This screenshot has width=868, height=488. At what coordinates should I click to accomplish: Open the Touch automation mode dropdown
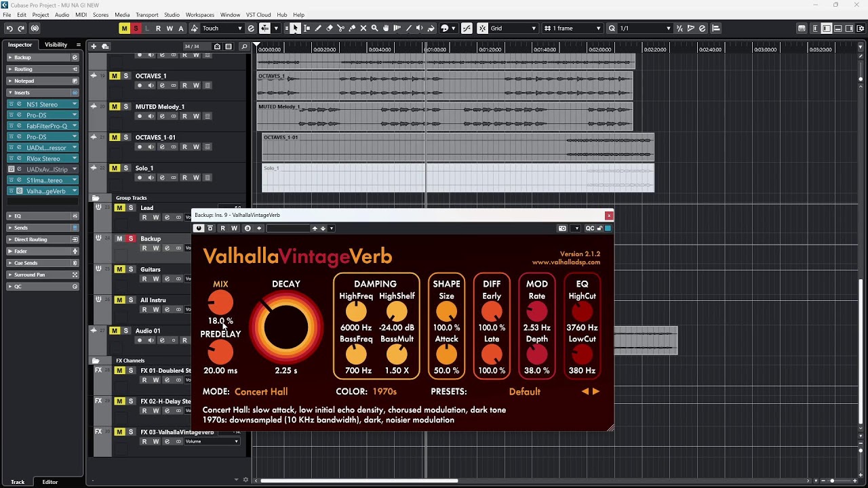(222, 28)
